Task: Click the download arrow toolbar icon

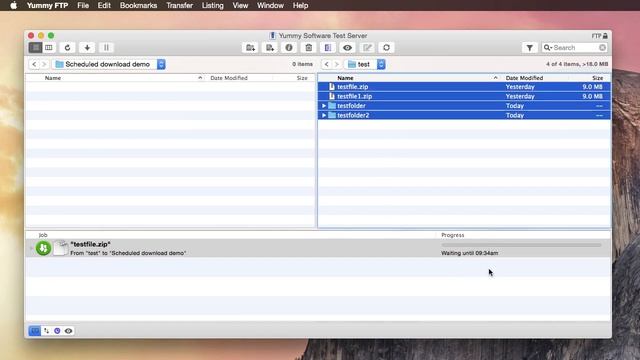Action: point(87,48)
